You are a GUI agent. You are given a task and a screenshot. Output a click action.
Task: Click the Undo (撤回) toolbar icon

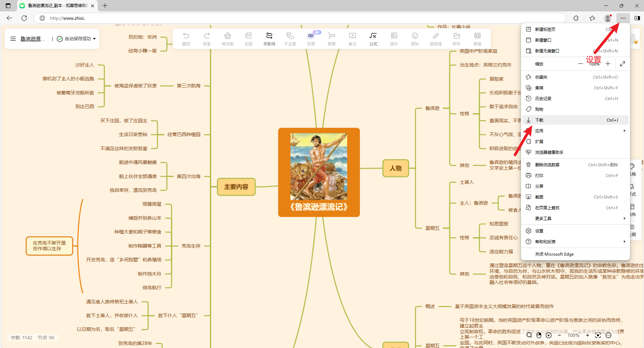click(186, 39)
